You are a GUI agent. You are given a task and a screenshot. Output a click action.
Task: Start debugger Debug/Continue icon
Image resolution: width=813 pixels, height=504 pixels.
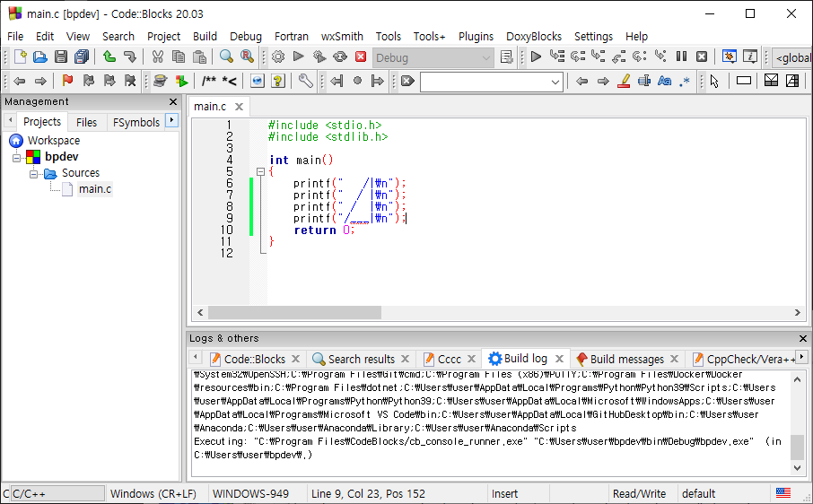click(536, 56)
